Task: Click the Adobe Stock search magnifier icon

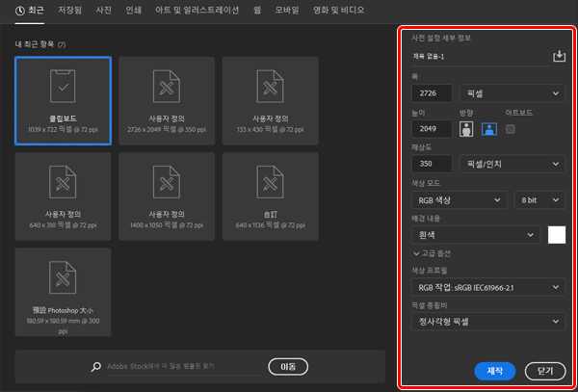Action: click(x=96, y=366)
